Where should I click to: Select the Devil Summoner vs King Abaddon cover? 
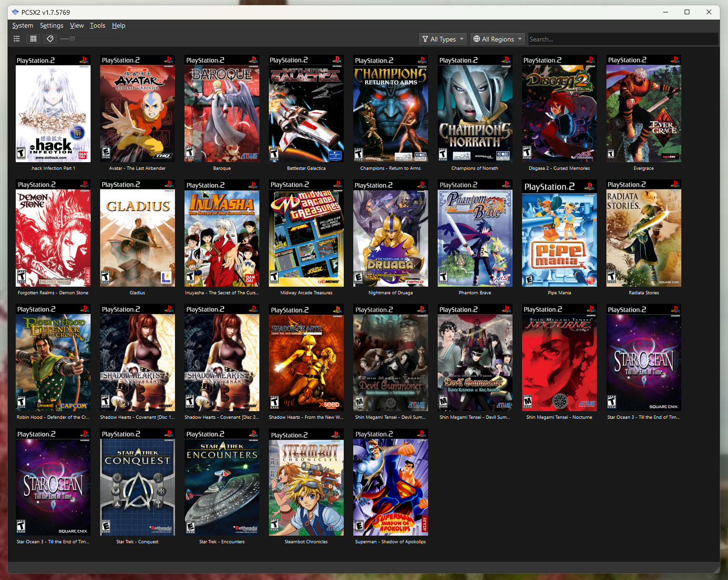[x=475, y=357]
